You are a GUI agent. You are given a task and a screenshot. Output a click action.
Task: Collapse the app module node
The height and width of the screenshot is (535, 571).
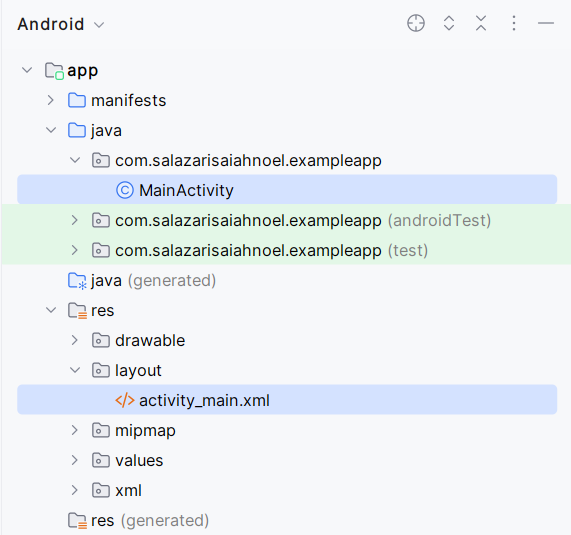pos(27,70)
